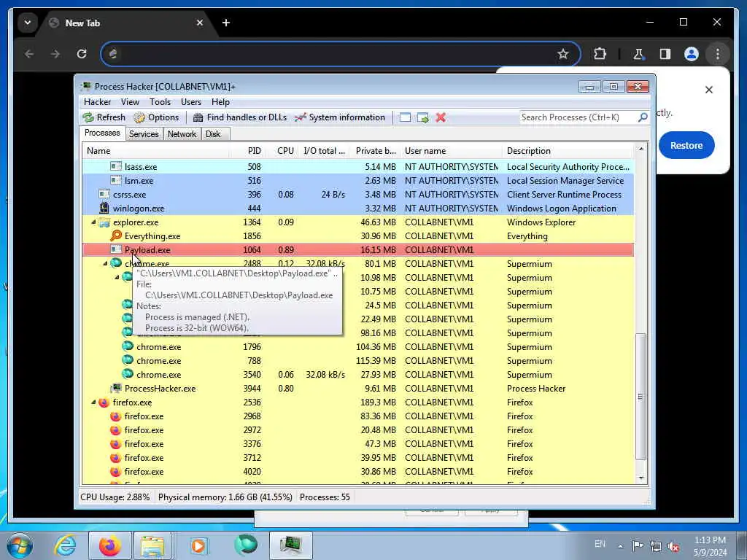
Task: Open the Chrome profile avatar
Action: 692,54
